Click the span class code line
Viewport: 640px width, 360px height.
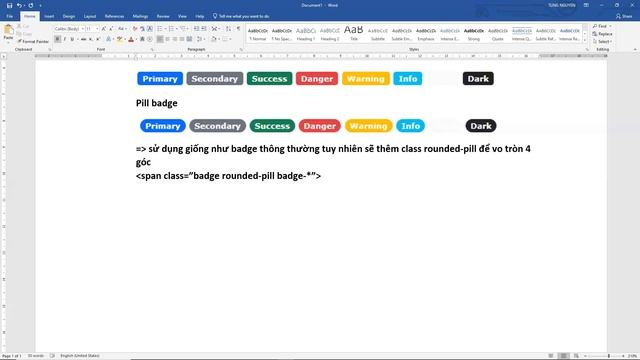(x=229, y=176)
